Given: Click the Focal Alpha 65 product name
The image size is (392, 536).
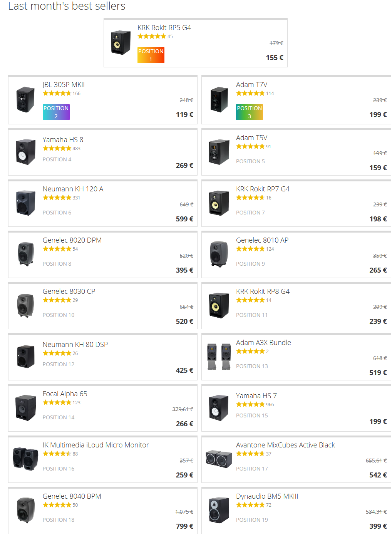Looking at the screenshot, I should coord(65,394).
